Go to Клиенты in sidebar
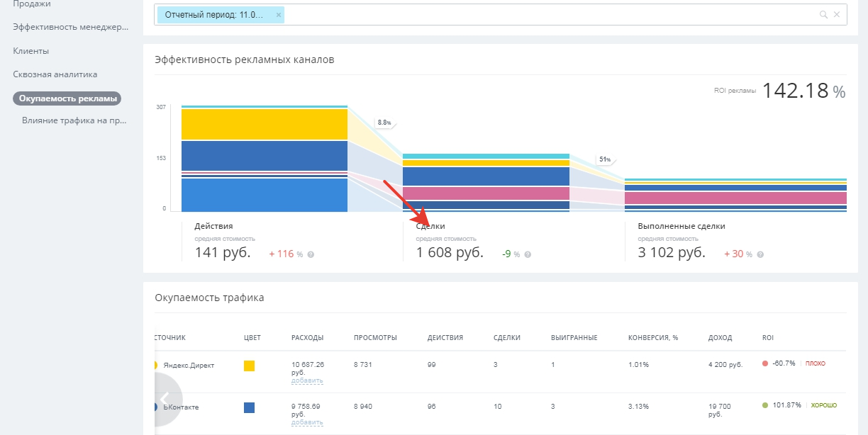Viewport: 868px width, 435px height. click(x=30, y=51)
